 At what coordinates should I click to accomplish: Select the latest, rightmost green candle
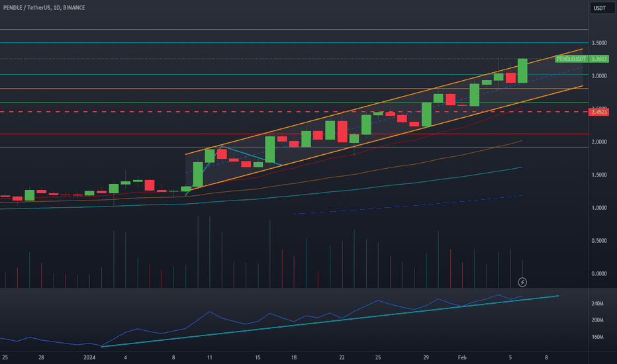pos(522,70)
